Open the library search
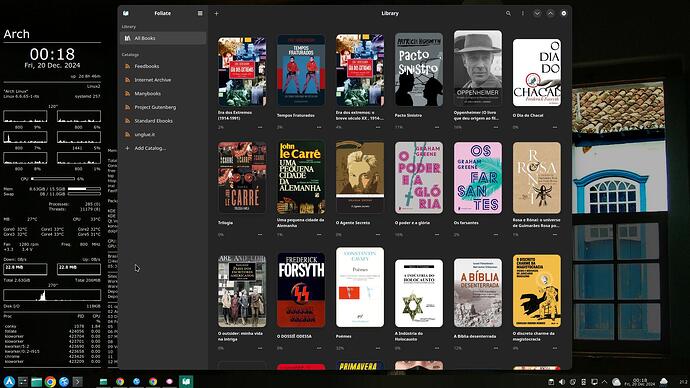Image resolution: width=690 pixels, height=388 pixels. pos(508,13)
